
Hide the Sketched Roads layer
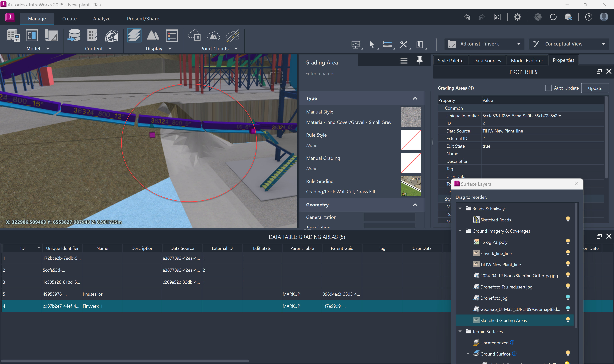568,219
